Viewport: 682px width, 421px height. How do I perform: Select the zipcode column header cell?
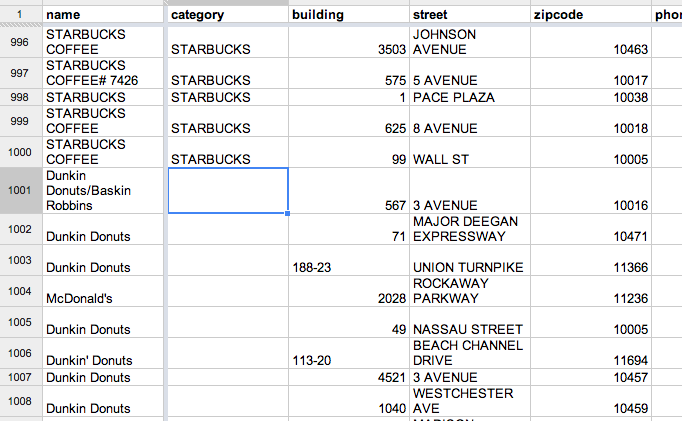point(591,14)
